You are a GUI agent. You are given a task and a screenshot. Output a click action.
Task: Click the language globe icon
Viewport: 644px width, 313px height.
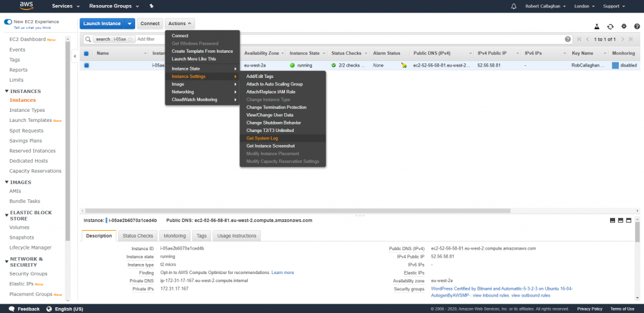click(49, 309)
